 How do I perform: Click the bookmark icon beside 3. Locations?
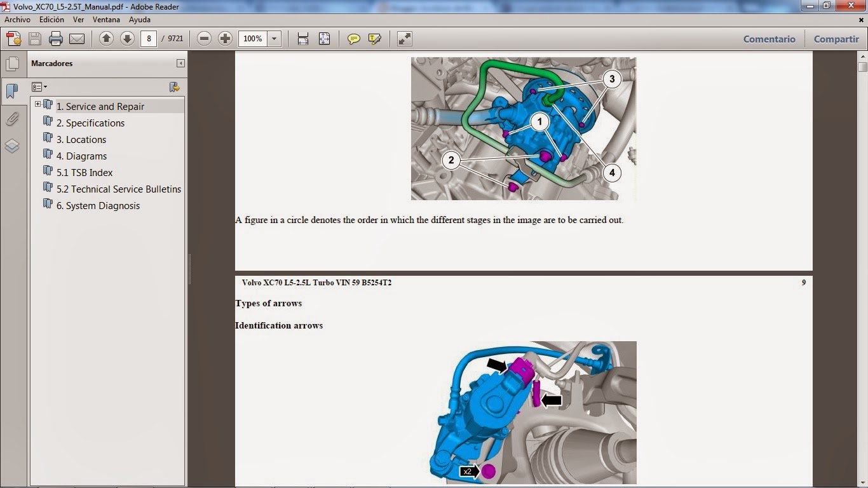point(48,137)
